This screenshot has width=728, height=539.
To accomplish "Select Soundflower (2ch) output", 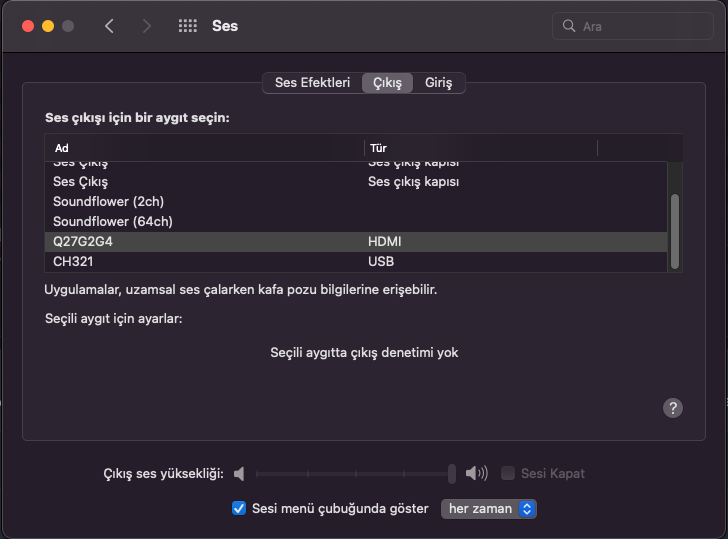I will click(x=356, y=201).
